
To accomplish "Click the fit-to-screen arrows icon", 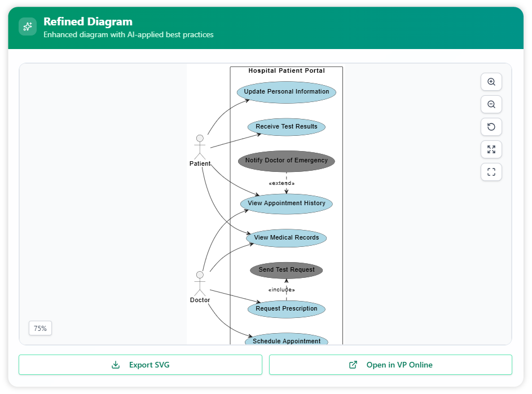I will point(491,149).
